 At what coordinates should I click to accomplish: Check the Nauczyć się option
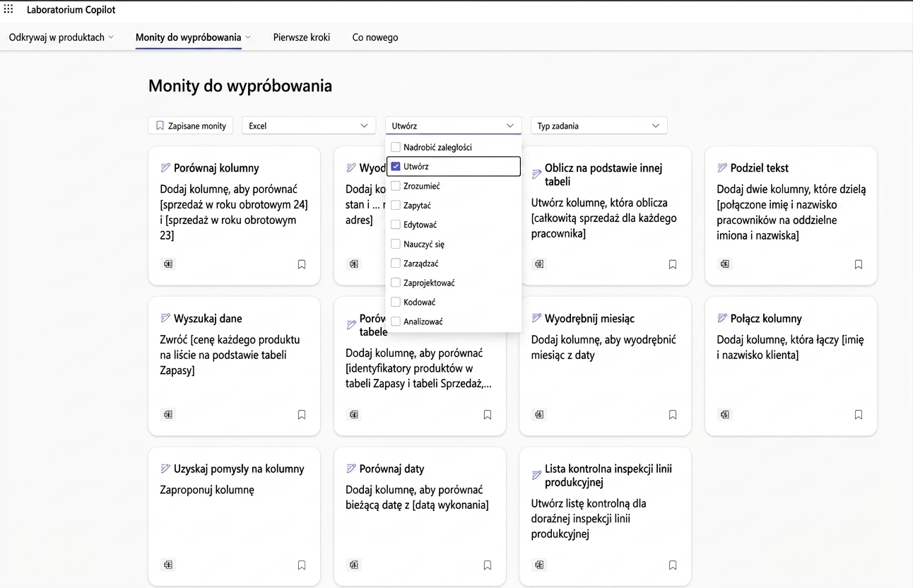pyautogui.click(x=396, y=244)
